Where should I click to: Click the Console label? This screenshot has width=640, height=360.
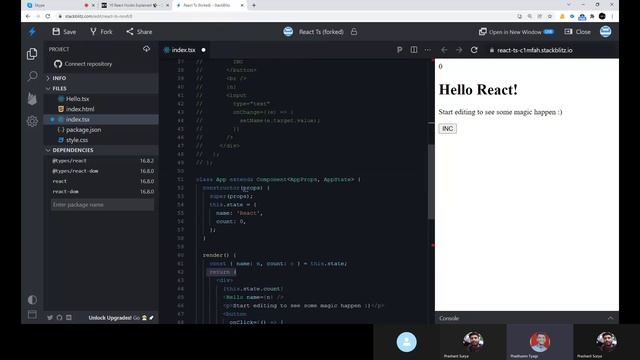(449, 318)
